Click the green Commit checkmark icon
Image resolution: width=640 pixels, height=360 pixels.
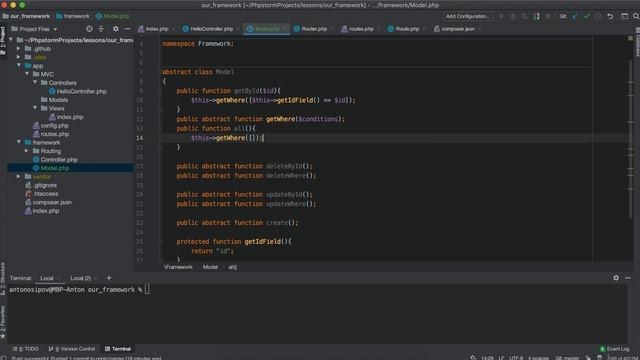[x=587, y=16]
